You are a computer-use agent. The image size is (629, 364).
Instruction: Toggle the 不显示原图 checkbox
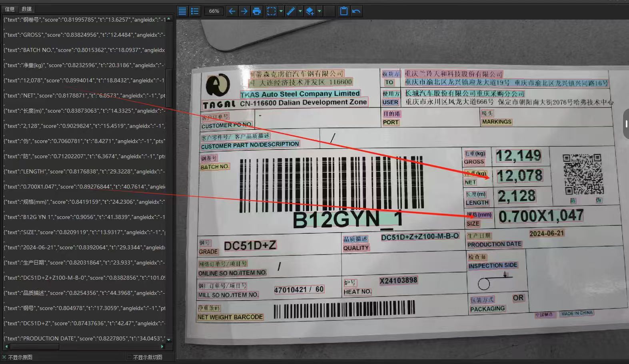(4, 357)
